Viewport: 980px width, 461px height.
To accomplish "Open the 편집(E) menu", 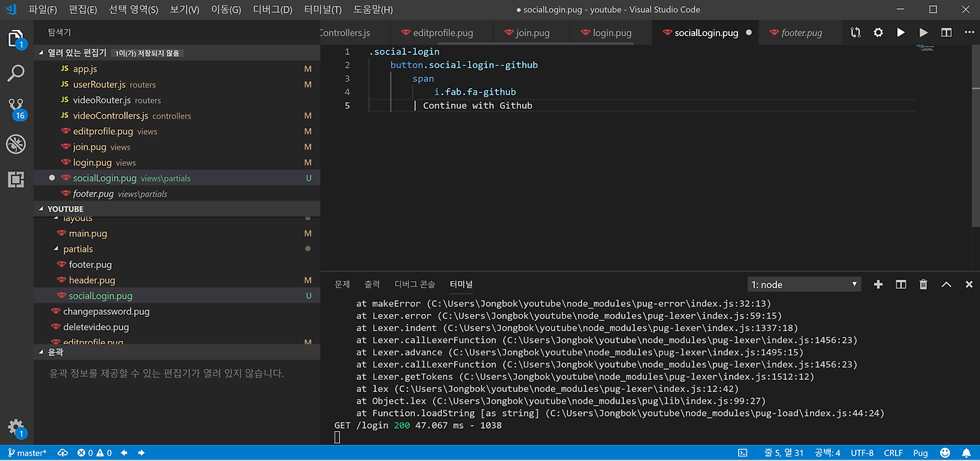I will pyautogui.click(x=83, y=10).
